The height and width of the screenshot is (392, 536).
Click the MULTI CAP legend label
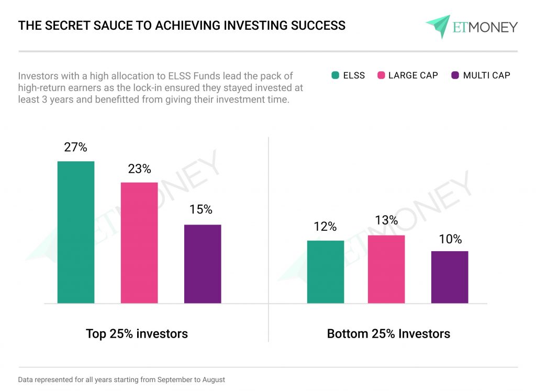coord(486,75)
